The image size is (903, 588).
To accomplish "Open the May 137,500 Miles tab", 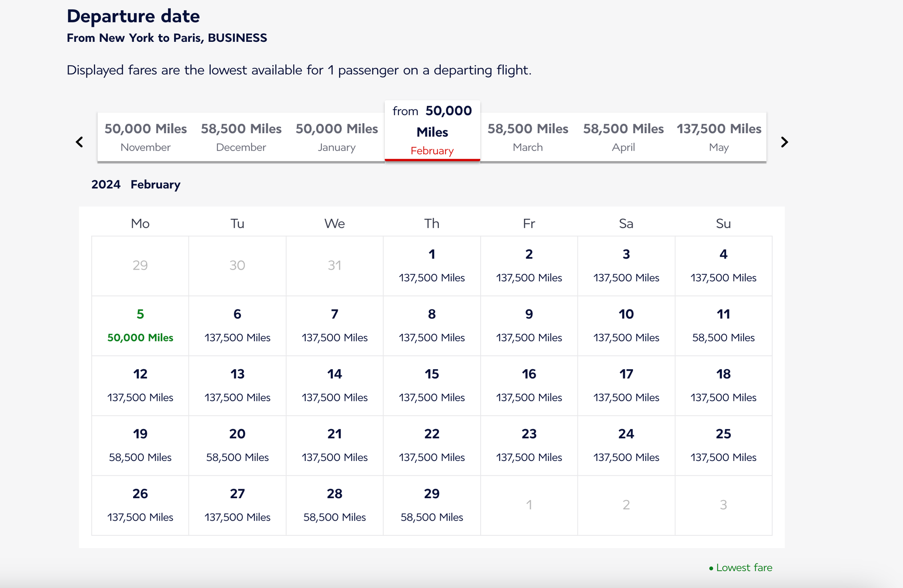I will pyautogui.click(x=719, y=137).
